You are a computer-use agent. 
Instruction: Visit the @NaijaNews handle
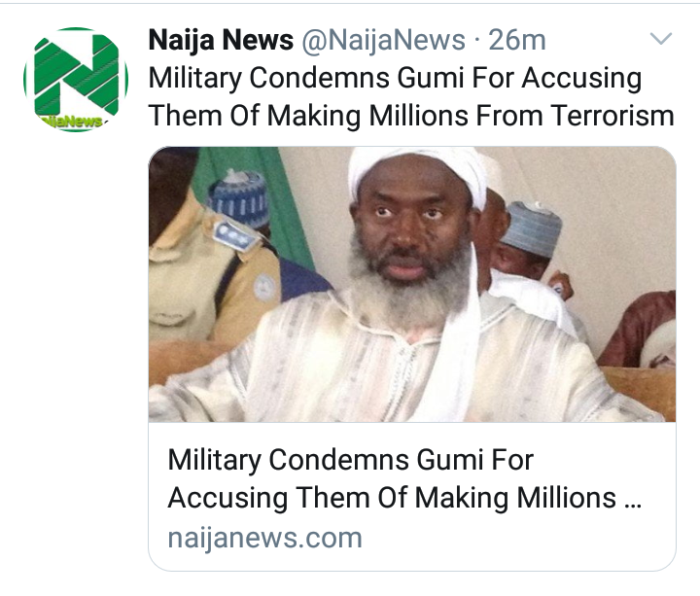383,40
